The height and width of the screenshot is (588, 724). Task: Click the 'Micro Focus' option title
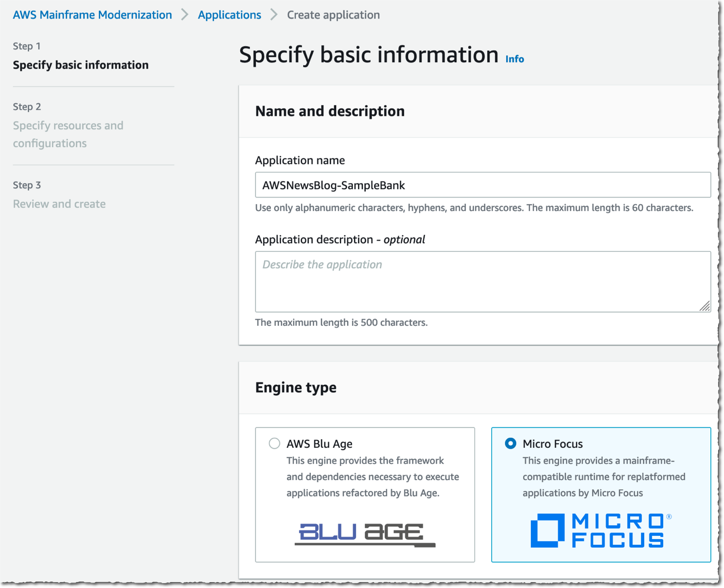tap(553, 444)
